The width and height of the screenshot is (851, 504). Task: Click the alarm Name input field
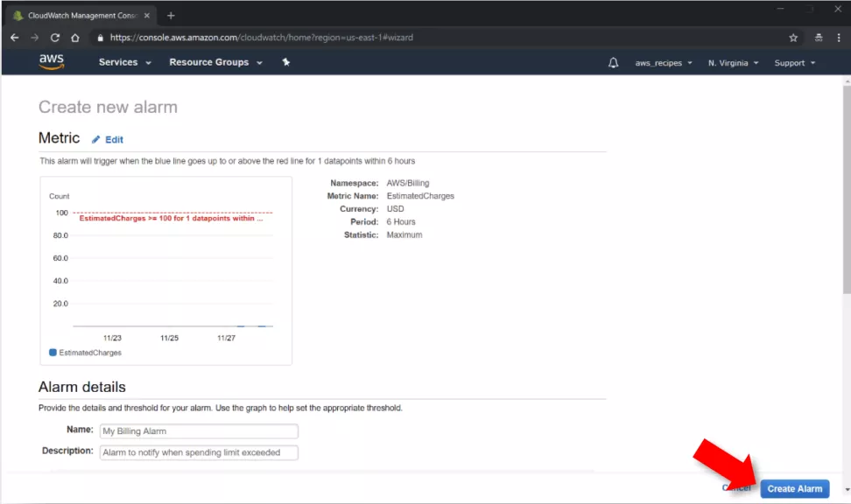click(199, 431)
